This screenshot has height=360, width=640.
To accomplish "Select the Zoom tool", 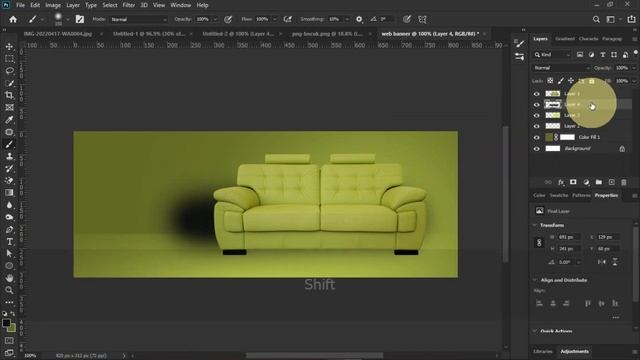I will point(9,290).
